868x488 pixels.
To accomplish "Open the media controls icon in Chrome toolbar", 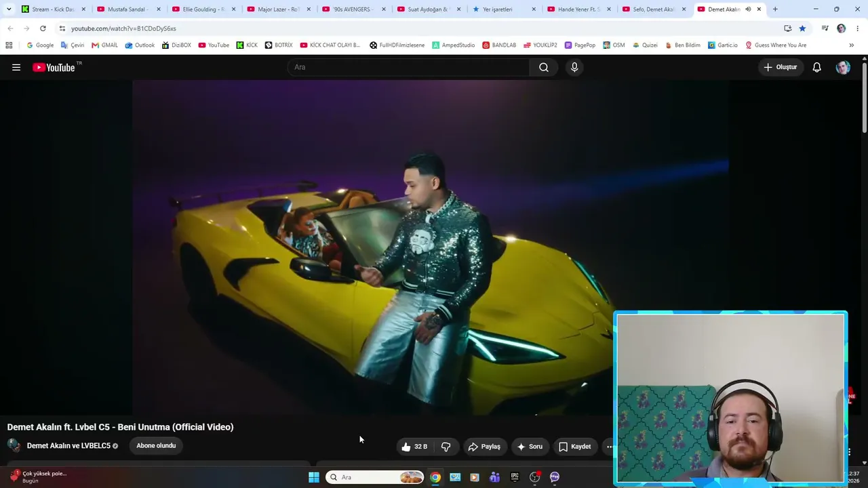I will point(825,28).
